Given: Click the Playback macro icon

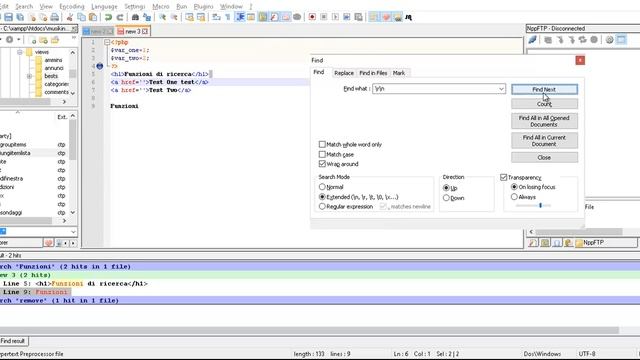Looking at the screenshot, I should (x=335, y=17).
